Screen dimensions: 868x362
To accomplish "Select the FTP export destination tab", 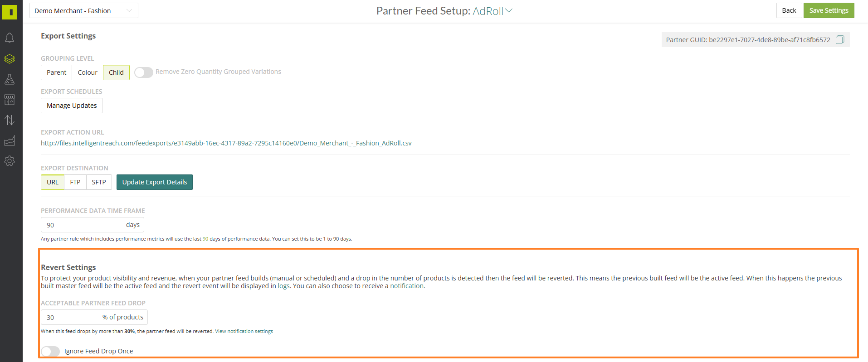I will pyautogui.click(x=75, y=182).
